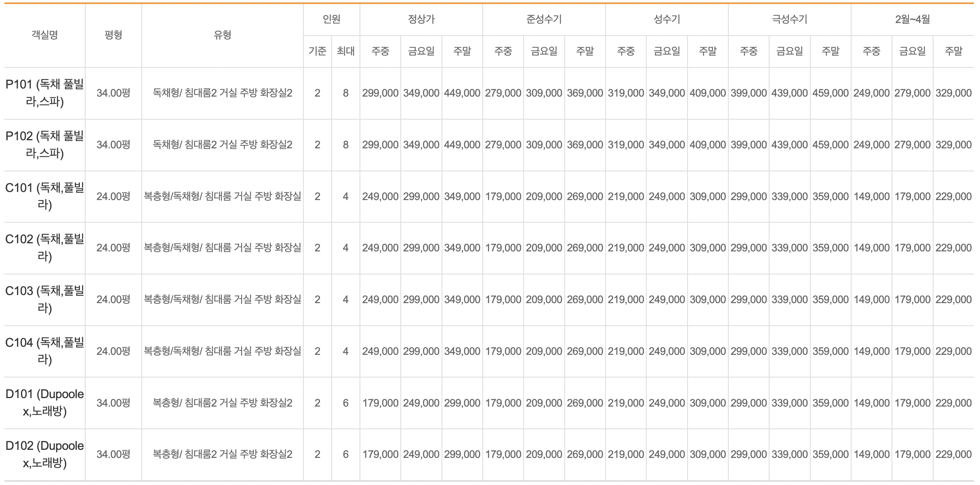Image resolution: width=980 pixels, height=485 pixels.
Task: Select room name C103 (독채,풀빌라)
Action: click(x=44, y=299)
